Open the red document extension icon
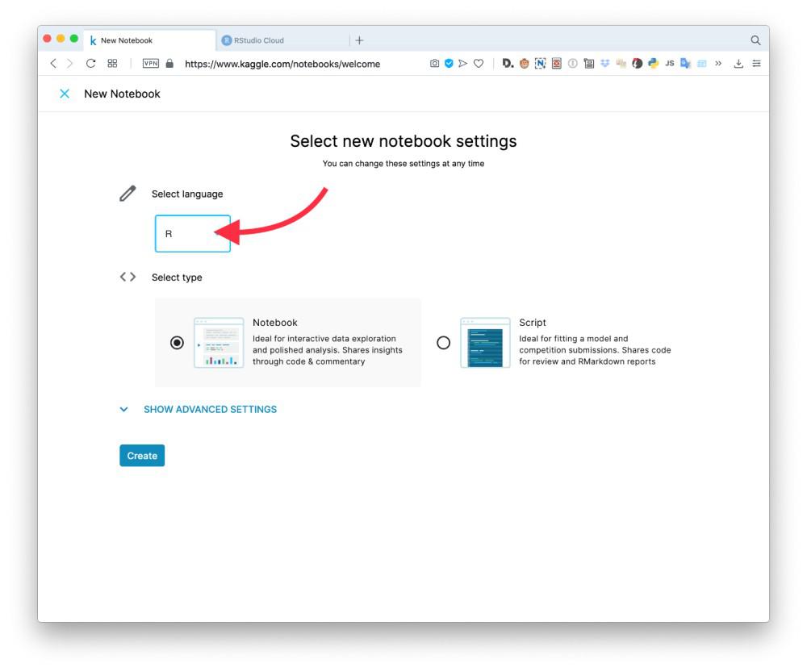The width and height of the screenshot is (807, 672). (556, 63)
